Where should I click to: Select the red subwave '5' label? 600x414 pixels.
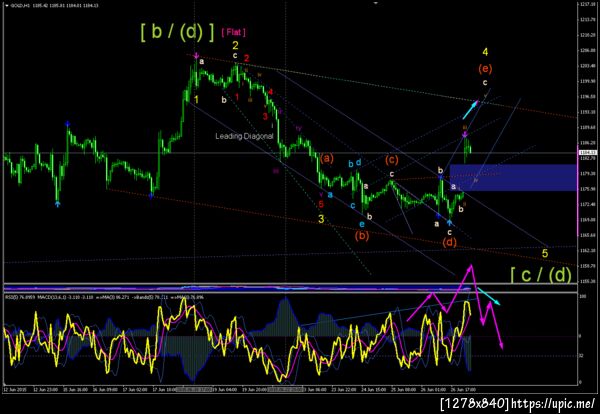(x=321, y=204)
